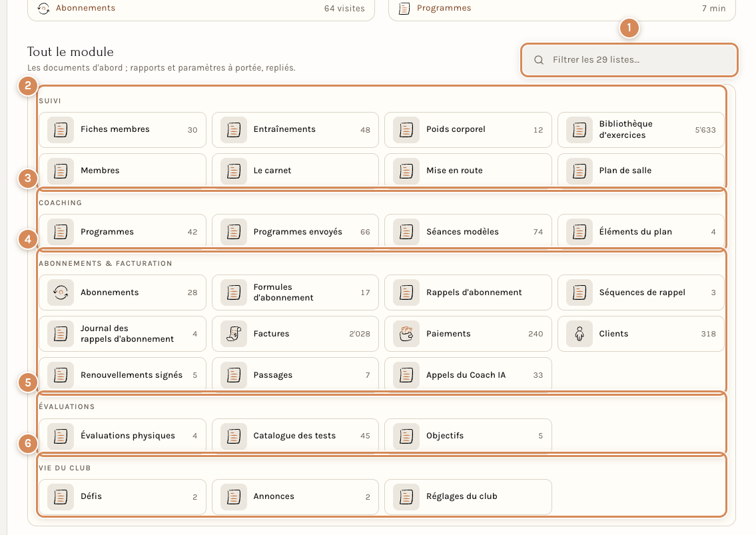Click the Réglages du club icon
This screenshot has width=756, height=535.
(406, 496)
